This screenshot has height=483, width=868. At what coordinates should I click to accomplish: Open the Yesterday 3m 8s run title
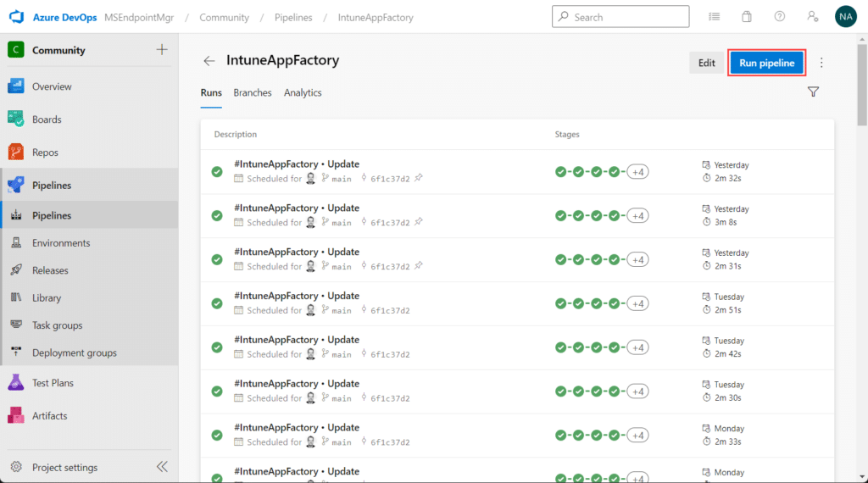pos(297,208)
